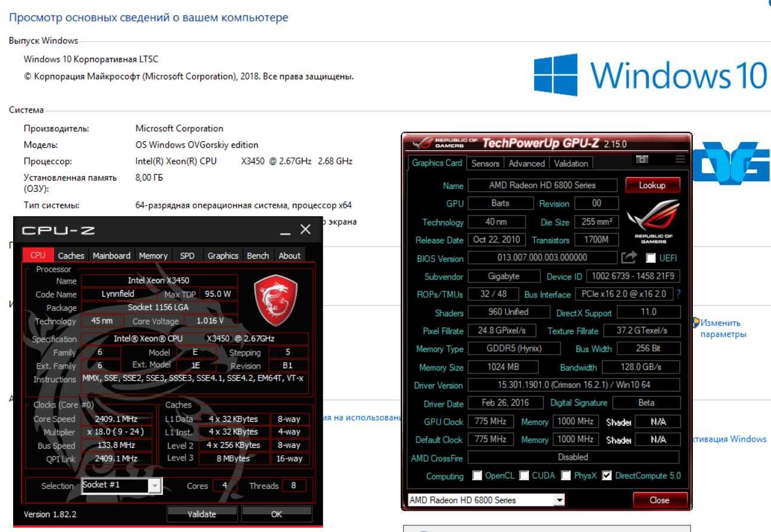This screenshot has width=771, height=532.
Task: Open the GPU-Z hamburger menu icon
Action: tap(680, 160)
